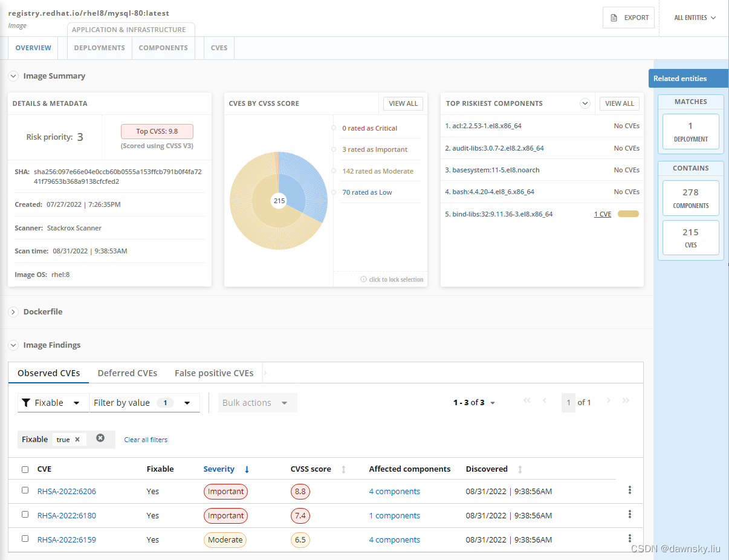Click the EXPORT button
This screenshot has height=560, width=729.
[x=629, y=18]
